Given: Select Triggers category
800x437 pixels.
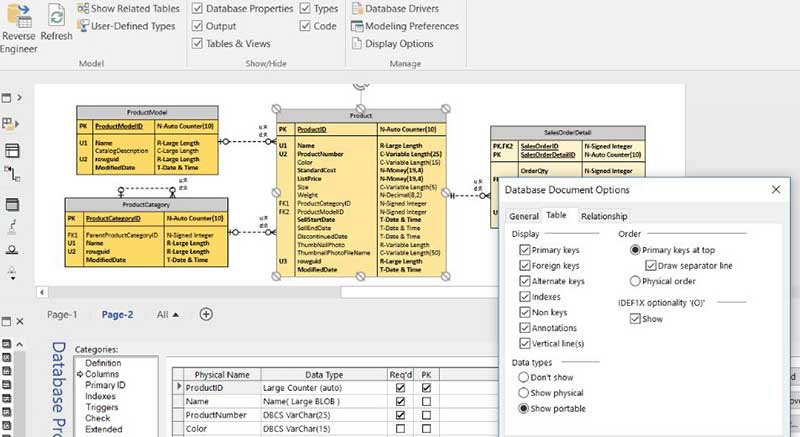Looking at the screenshot, I should pyautogui.click(x=102, y=407).
